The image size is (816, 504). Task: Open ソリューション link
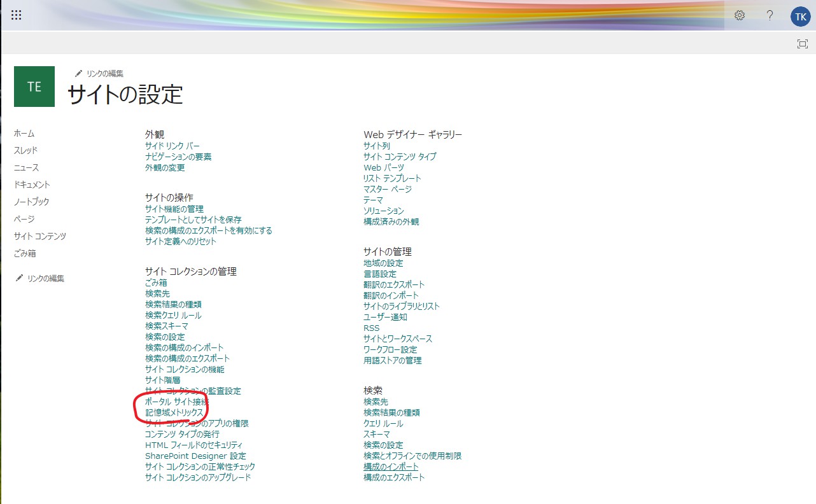pos(384,211)
